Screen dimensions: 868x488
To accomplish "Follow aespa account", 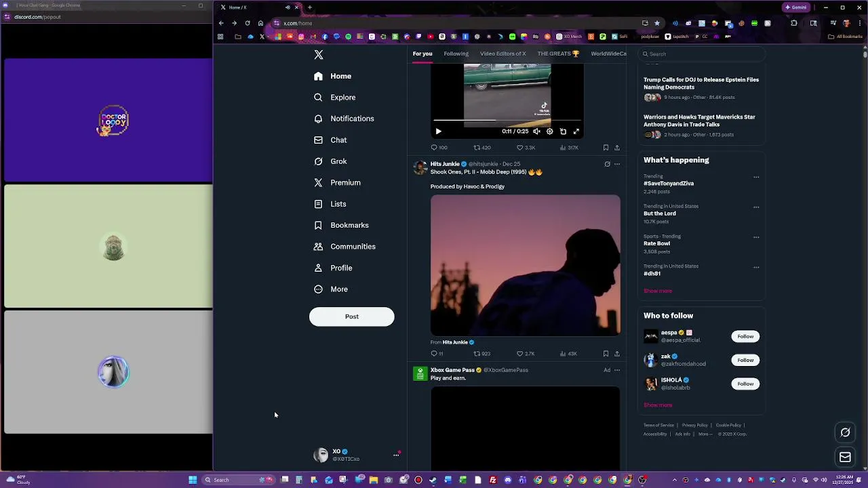I will pyautogui.click(x=745, y=336).
